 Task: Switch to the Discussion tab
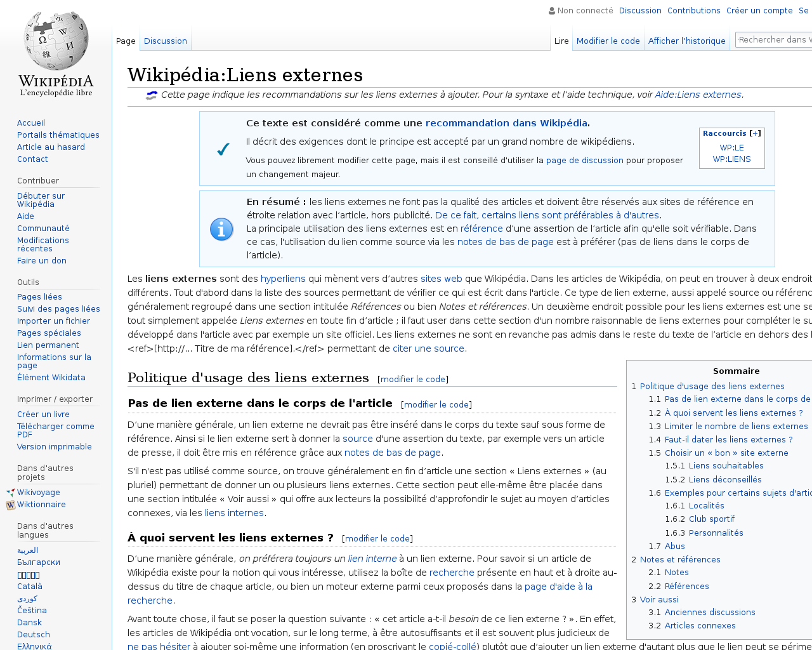coord(166,41)
